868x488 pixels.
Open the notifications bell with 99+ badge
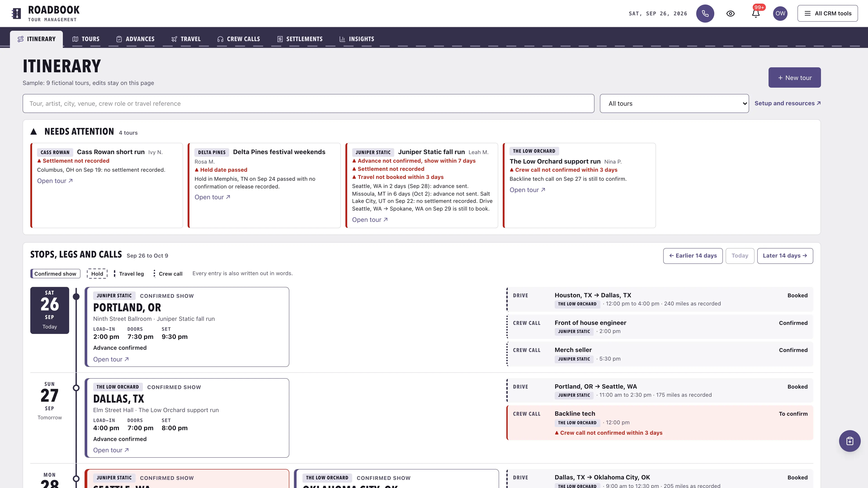[x=756, y=14]
